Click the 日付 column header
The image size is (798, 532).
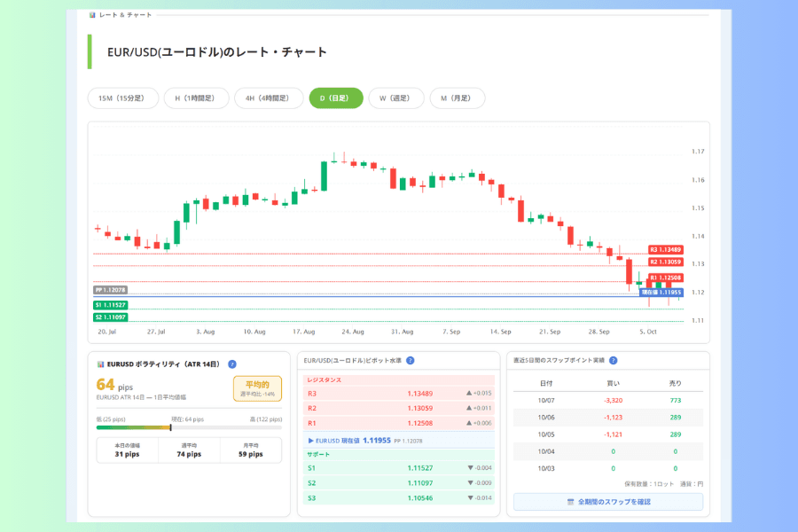point(546,383)
